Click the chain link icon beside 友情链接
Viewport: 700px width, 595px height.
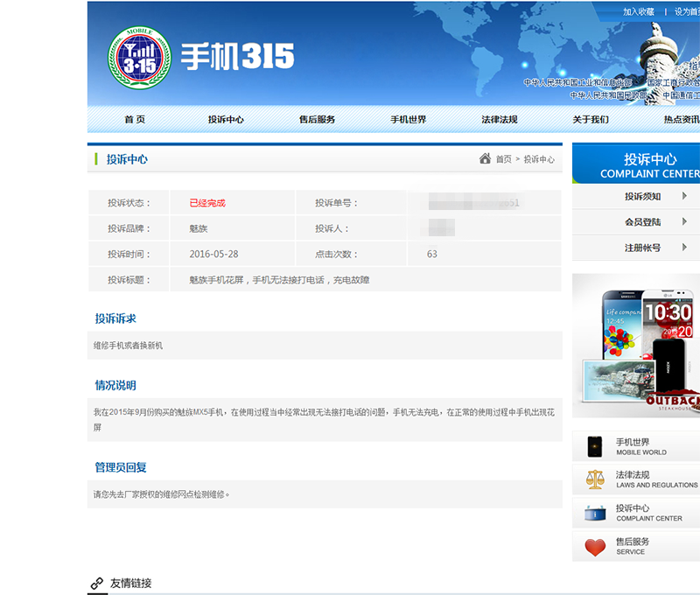click(x=97, y=583)
